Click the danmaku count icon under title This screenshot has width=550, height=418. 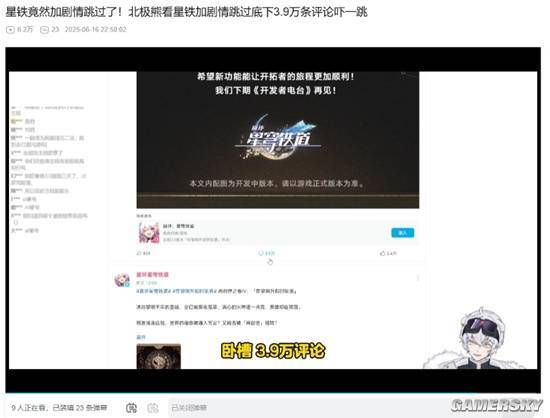pyautogui.click(x=44, y=29)
